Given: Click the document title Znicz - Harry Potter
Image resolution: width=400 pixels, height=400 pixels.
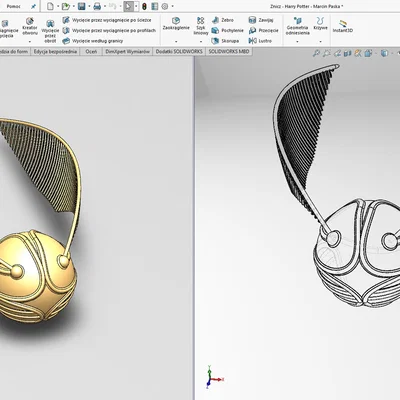Looking at the screenshot, I should point(307,6).
